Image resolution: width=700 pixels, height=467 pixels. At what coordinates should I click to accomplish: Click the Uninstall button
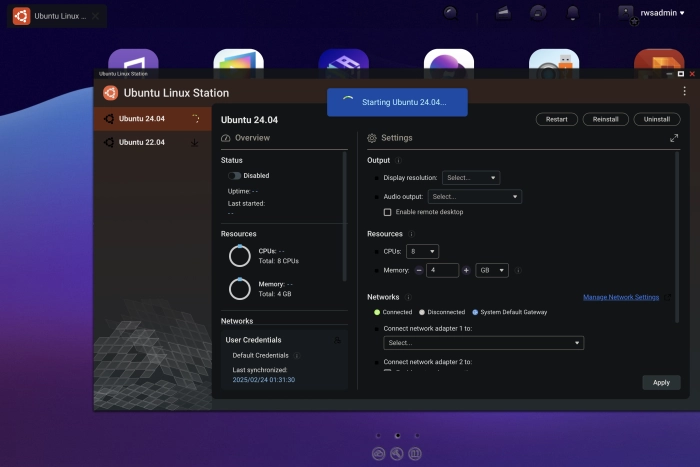click(x=657, y=119)
